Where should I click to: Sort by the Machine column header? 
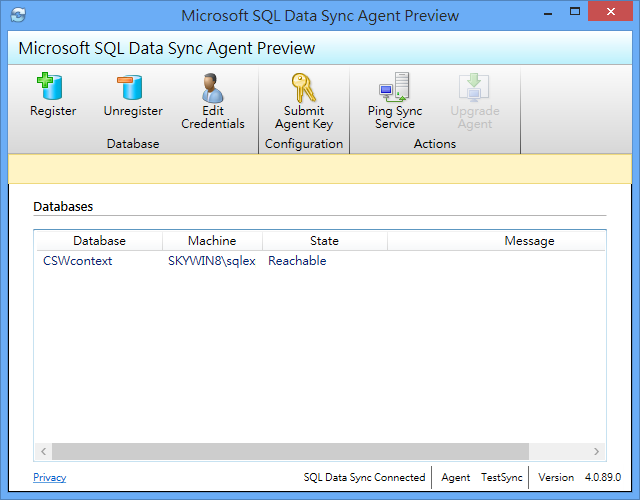pyautogui.click(x=212, y=241)
